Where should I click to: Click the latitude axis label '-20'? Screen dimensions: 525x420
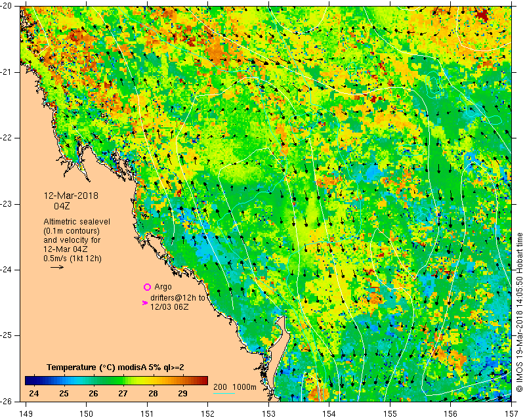pos(7,6)
